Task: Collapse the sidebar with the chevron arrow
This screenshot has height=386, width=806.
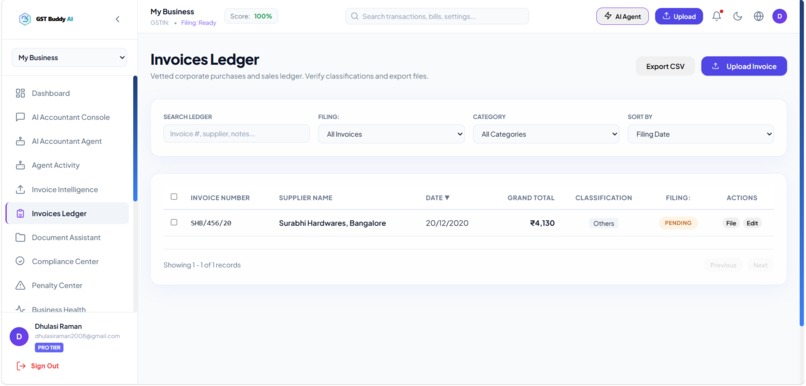Action: (x=117, y=19)
